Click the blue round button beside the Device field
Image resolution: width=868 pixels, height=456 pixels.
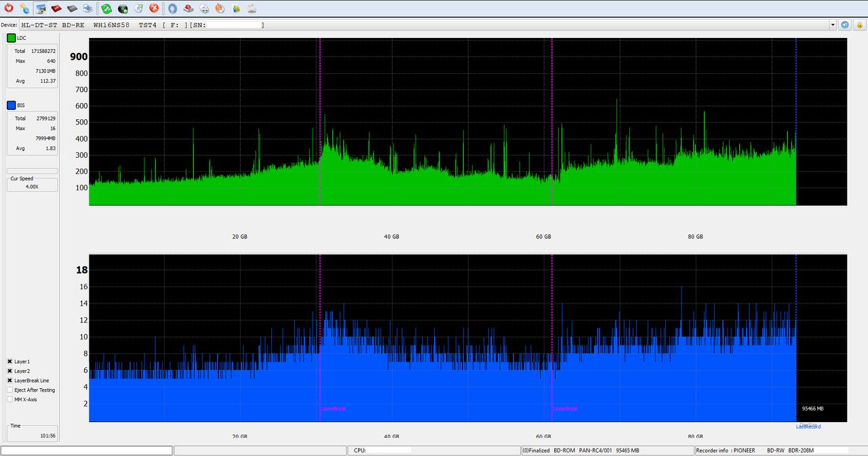pyautogui.click(x=845, y=24)
